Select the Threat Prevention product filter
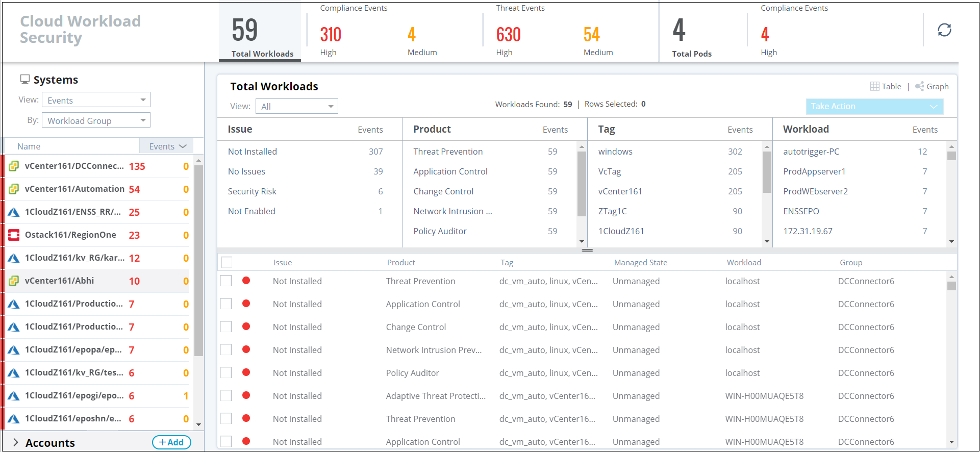This screenshot has height=452, width=980. point(448,152)
